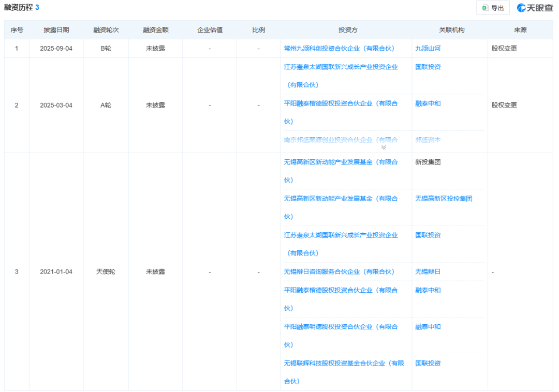The width and height of the screenshot is (559, 392).
Task: Click the B轮 round cell
Action: point(106,49)
